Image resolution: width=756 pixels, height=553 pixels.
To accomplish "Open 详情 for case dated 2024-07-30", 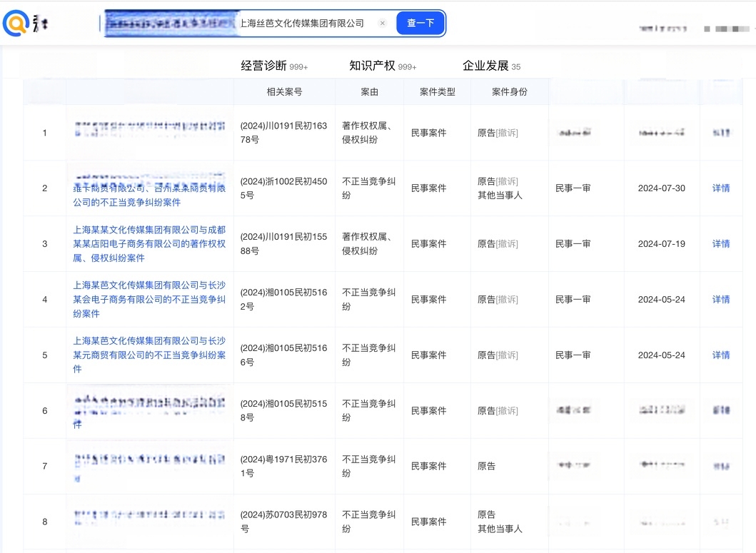I will click(x=721, y=188).
